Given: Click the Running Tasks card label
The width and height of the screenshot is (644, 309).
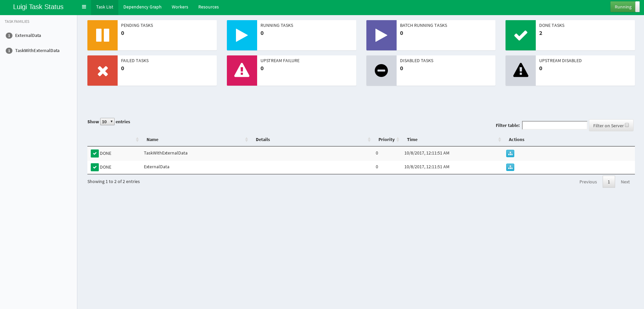Looking at the screenshot, I should point(277,26).
